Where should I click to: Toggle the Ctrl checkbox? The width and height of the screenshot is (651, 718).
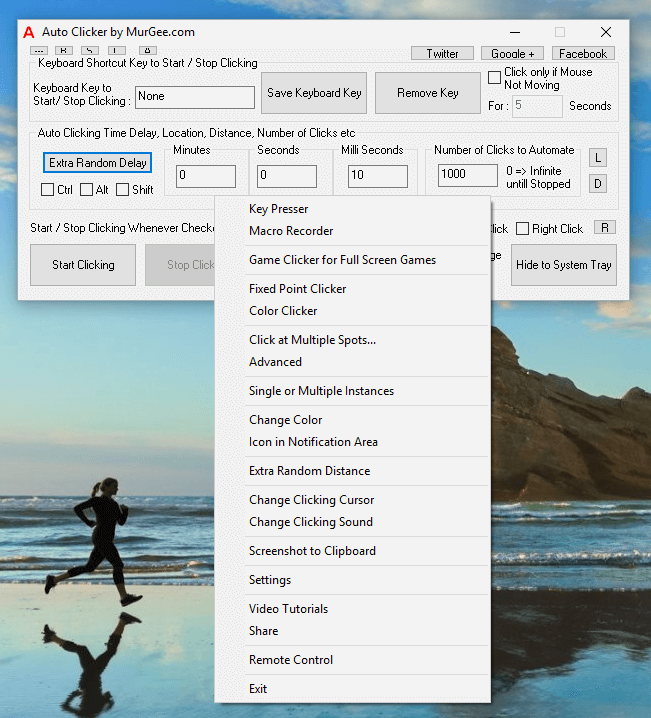pyautogui.click(x=48, y=190)
